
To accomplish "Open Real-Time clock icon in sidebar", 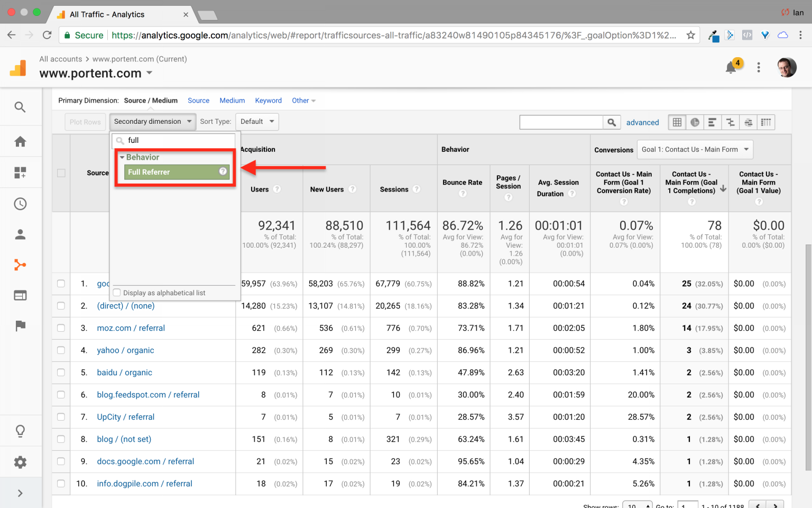I will click(20, 204).
